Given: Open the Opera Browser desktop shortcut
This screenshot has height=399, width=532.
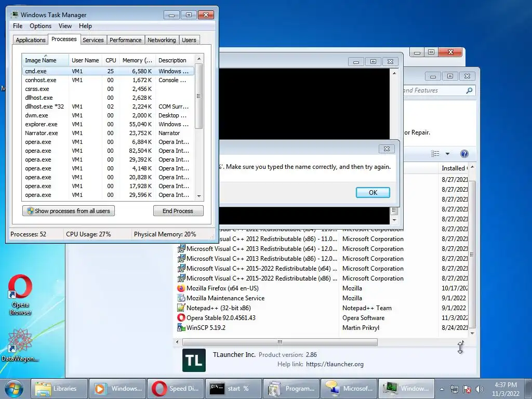Looking at the screenshot, I should click(20, 295).
